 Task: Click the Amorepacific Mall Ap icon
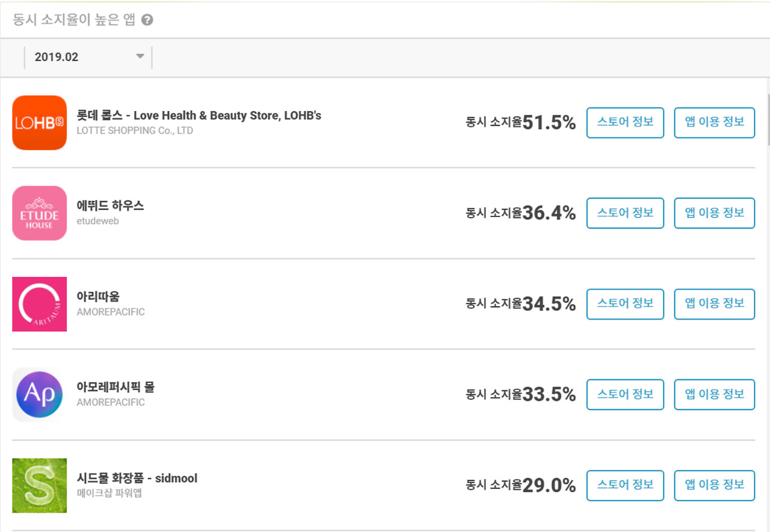click(39, 394)
